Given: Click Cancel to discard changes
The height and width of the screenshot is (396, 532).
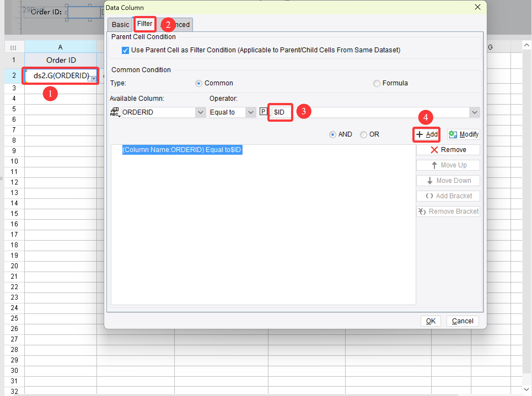Looking at the screenshot, I should (462, 321).
